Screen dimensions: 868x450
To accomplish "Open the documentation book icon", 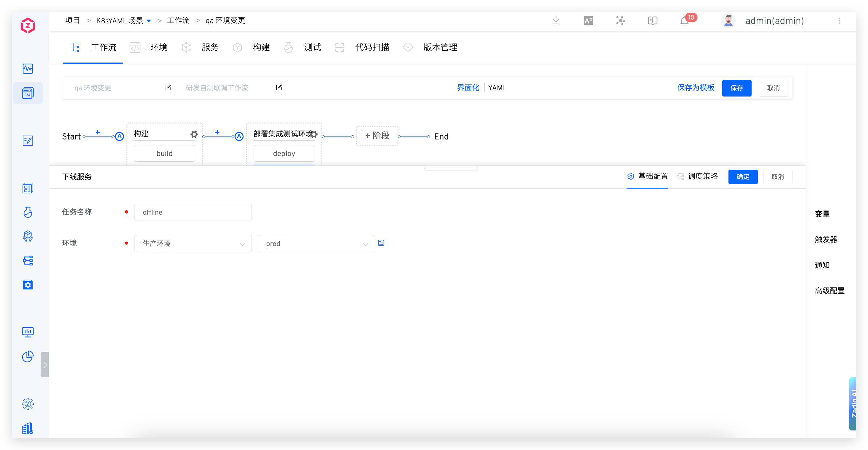I will (x=652, y=21).
